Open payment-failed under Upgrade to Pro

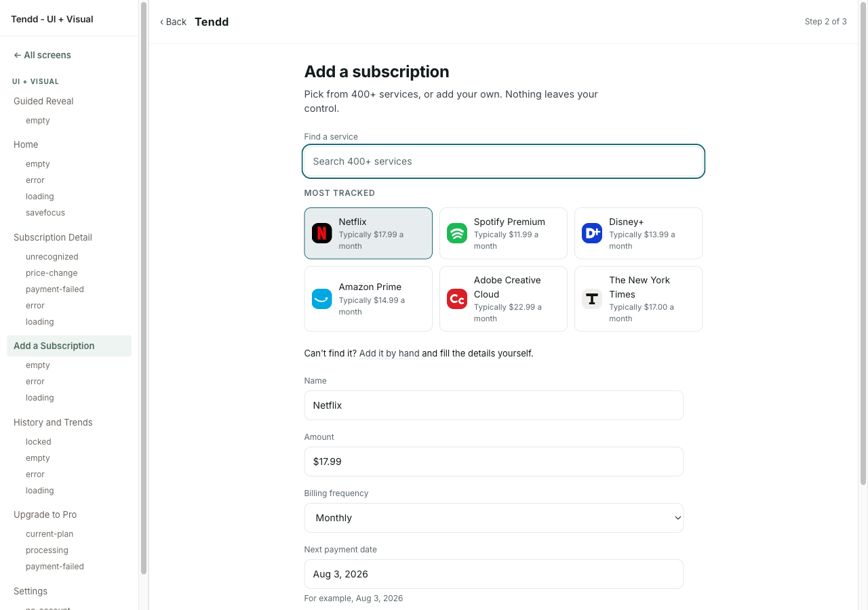coord(55,567)
